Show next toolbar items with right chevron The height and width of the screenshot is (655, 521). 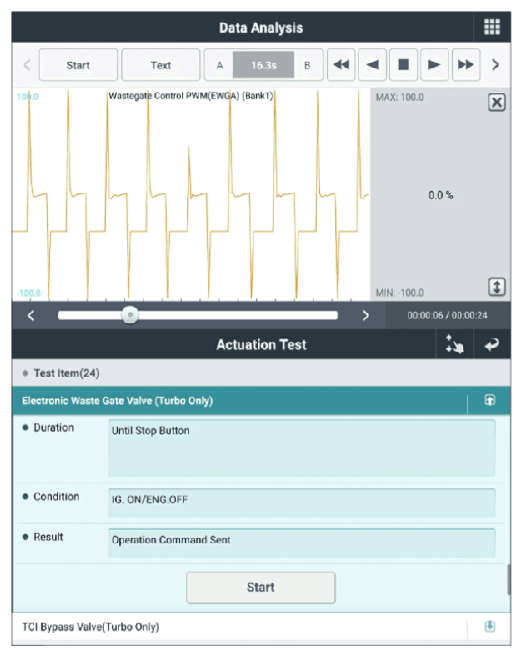[x=496, y=65]
